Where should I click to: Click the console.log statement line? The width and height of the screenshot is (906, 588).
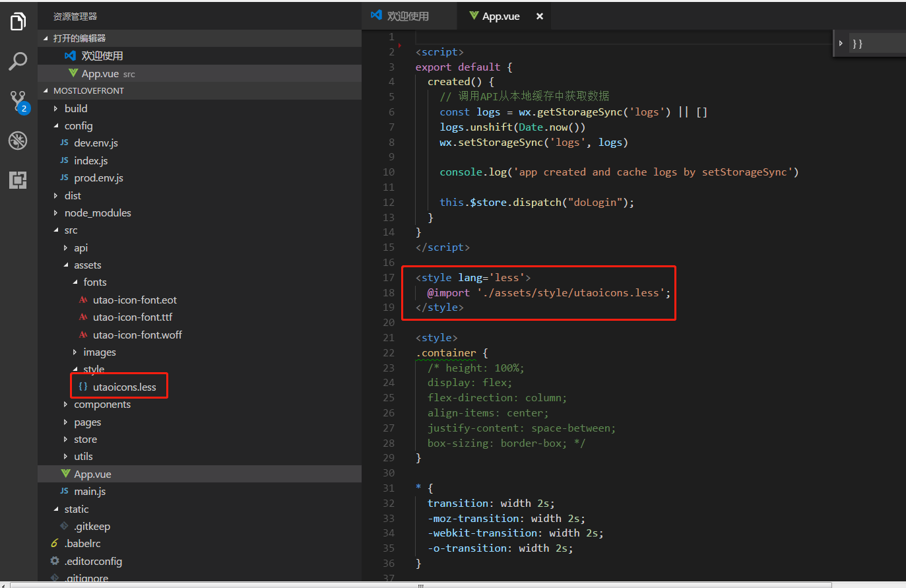619,172
